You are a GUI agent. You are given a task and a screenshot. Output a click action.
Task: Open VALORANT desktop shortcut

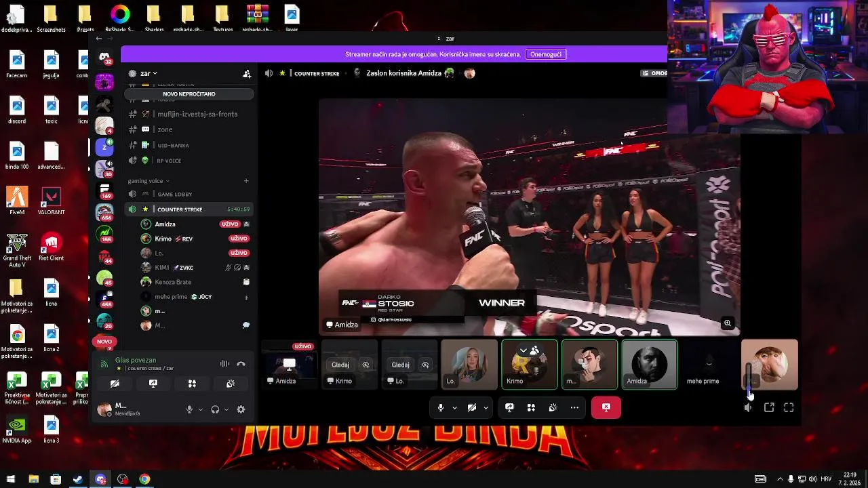(52, 201)
